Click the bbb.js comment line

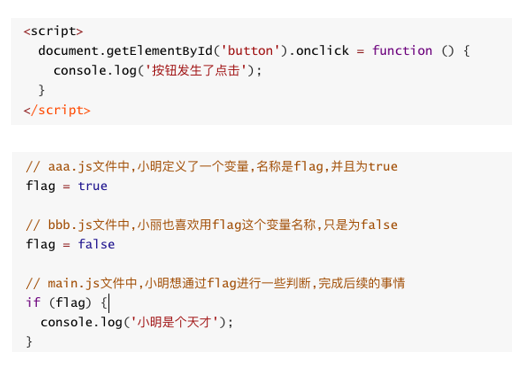pyautogui.click(x=211, y=224)
